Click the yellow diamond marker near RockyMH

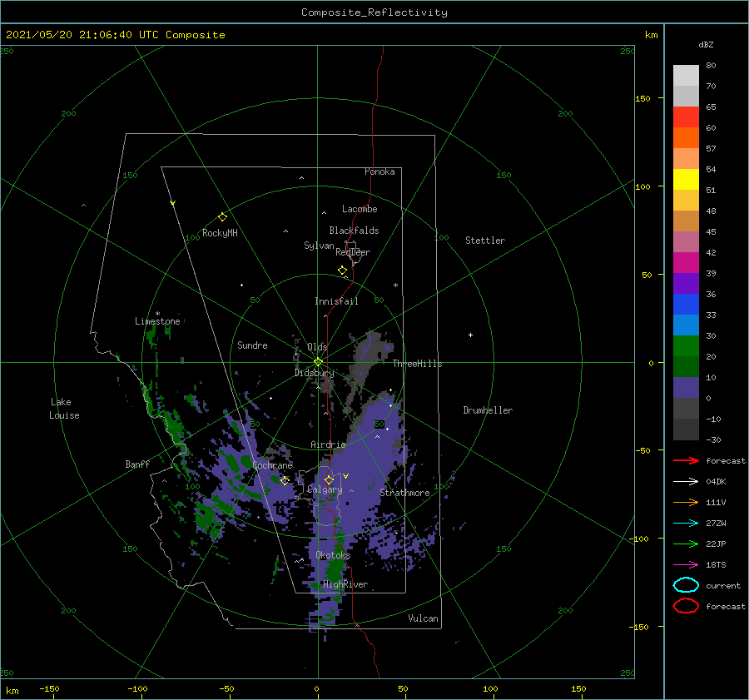coord(222,217)
